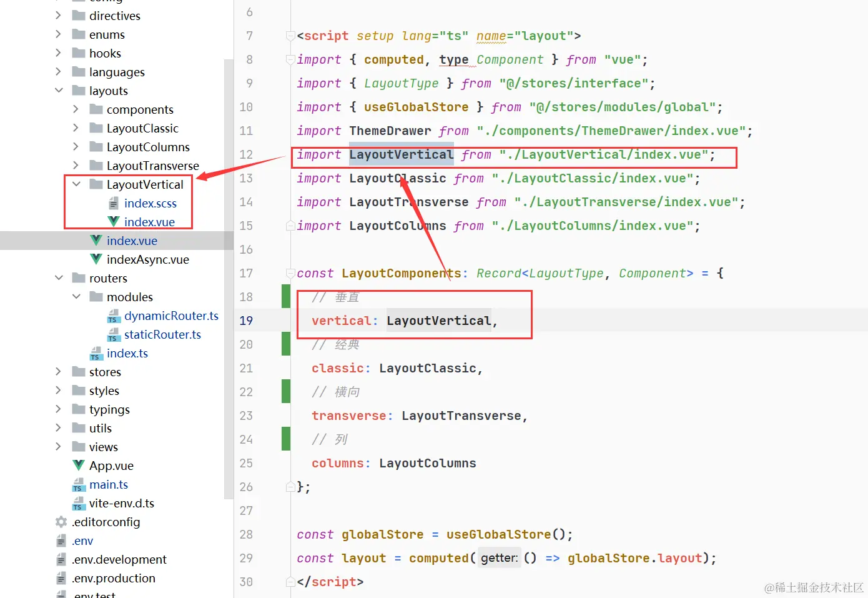Fold the script tag at line 7
This screenshot has height=598, width=868.
pos(290,36)
